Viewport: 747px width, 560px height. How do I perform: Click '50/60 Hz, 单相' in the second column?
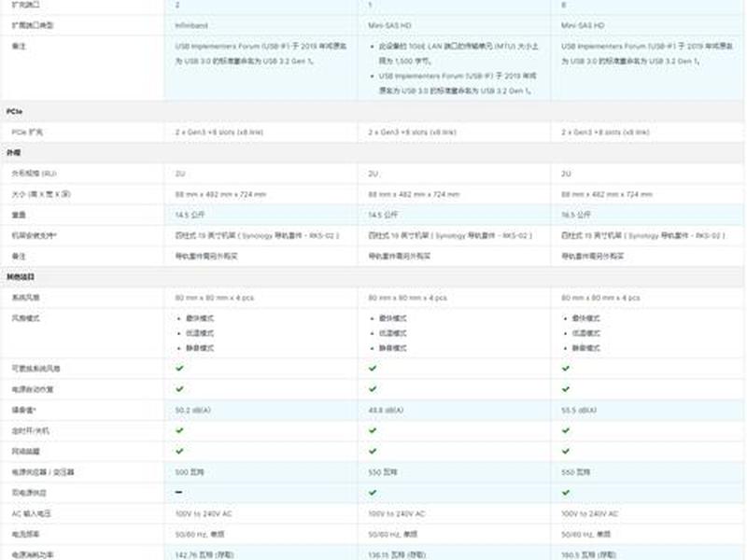pyautogui.click(x=392, y=534)
